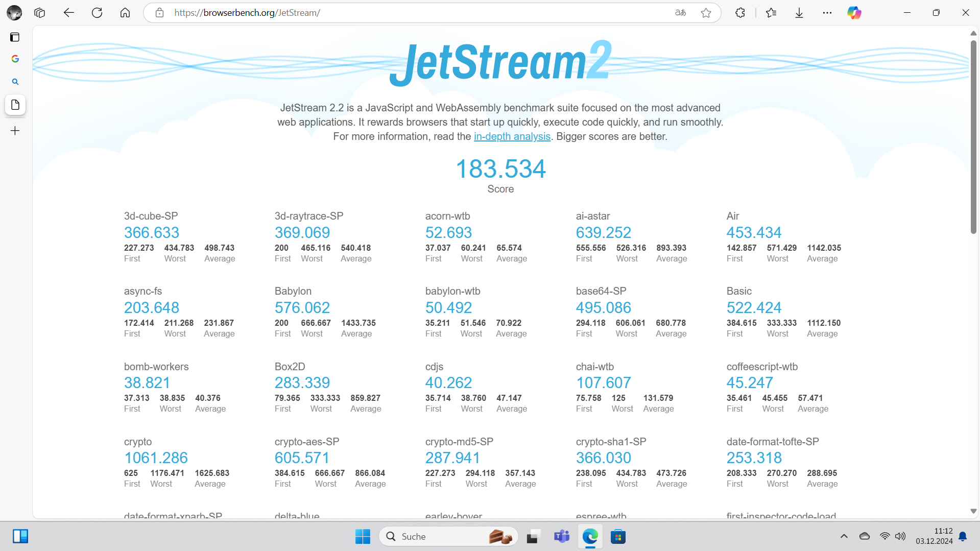The width and height of the screenshot is (980, 551).
Task: Select the coffeescript-wtb score 45.247
Action: (750, 383)
